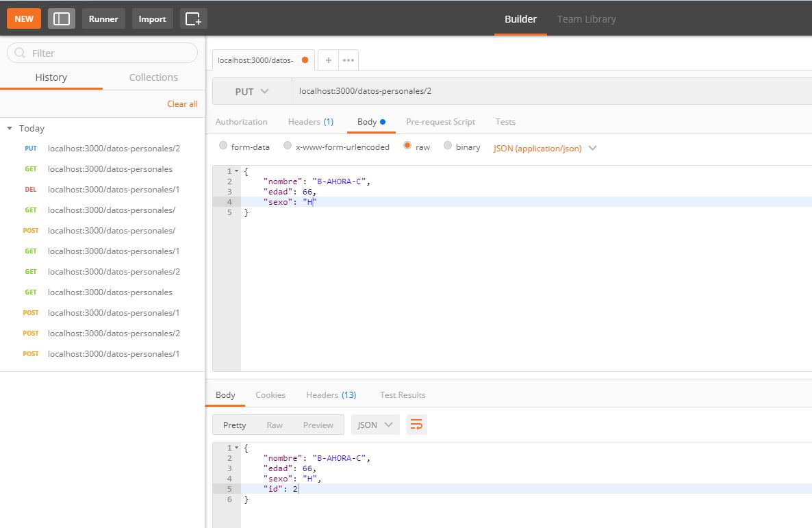Screen dimensions: 812x528
Task: Open POST datos-personales/2 history entry
Action: pos(103,334)
